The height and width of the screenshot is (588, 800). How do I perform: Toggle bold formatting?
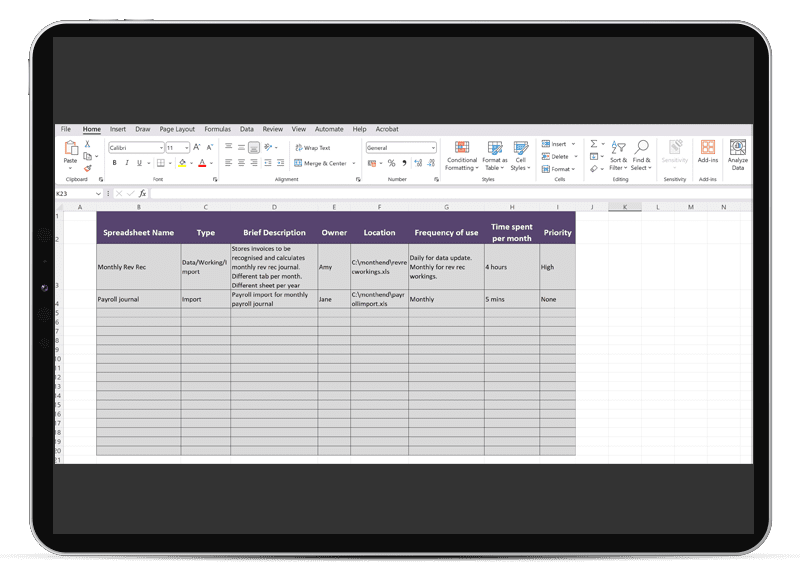[x=114, y=163]
